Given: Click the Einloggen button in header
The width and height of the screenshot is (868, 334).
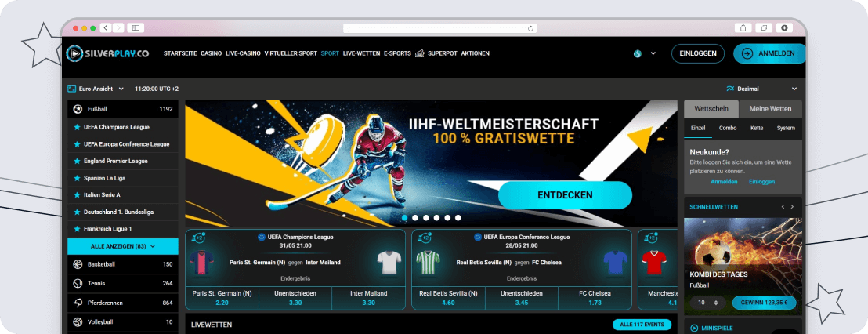Looking at the screenshot, I should [698, 54].
